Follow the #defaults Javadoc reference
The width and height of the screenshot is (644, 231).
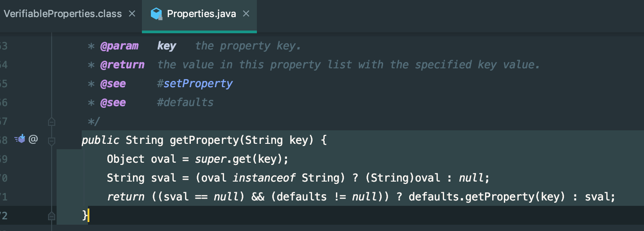(x=185, y=102)
